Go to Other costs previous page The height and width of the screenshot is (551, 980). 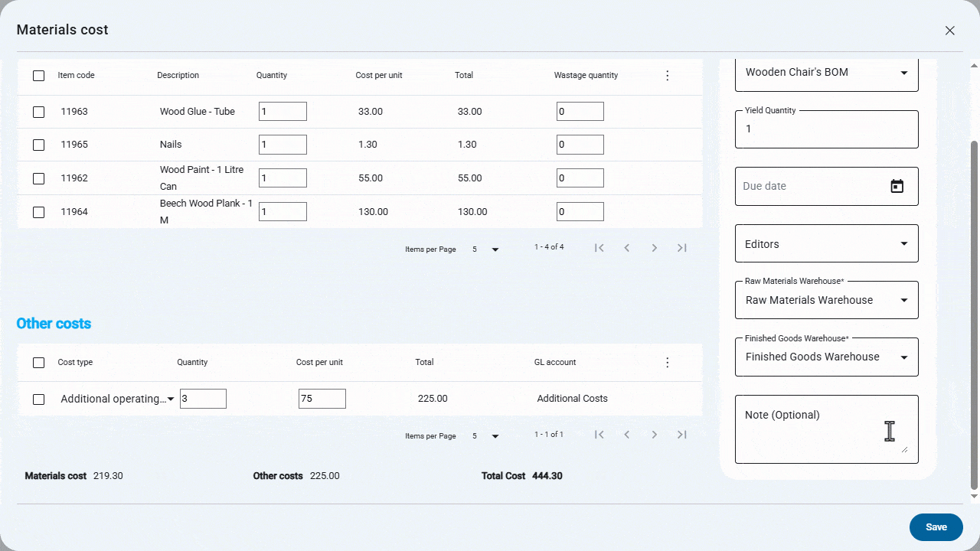(x=626, y=435)
